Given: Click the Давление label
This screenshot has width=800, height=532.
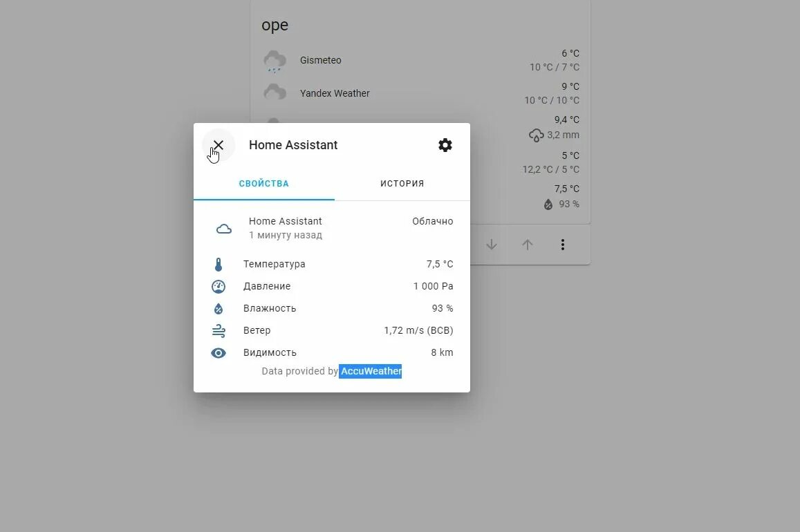Looking at the screenshot, I should 267,286.
